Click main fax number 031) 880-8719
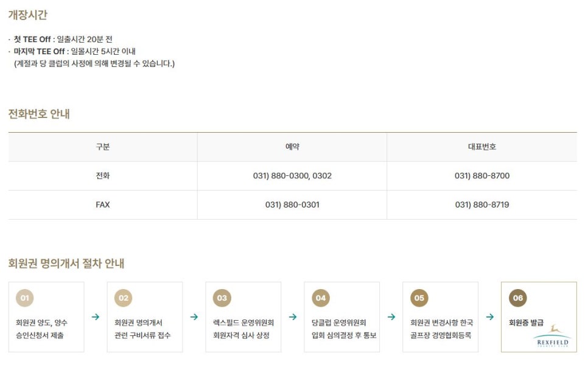588x367 pixels. click(482, 204)
